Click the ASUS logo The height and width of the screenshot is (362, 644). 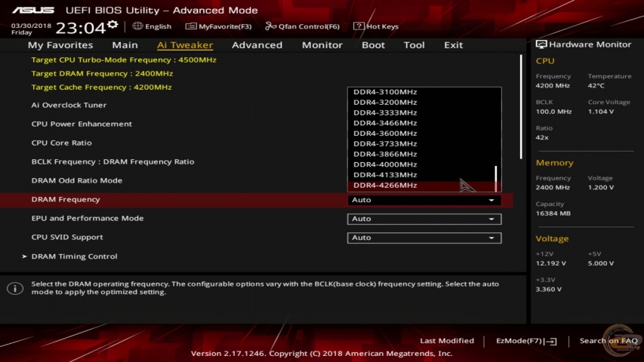pyautogui.click(x=33, y=11)
